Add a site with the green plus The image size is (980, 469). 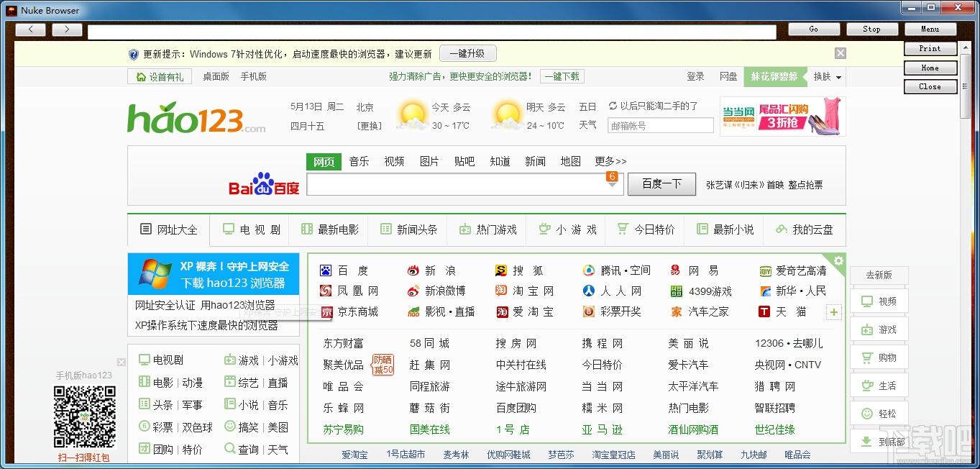[834, 312]
